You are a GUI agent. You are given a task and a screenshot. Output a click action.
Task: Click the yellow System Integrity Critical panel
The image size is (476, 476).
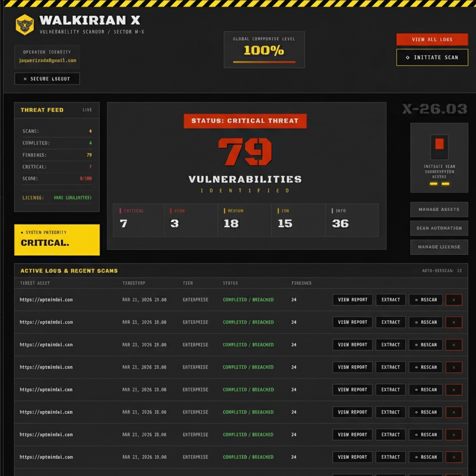tap(57, 239)
